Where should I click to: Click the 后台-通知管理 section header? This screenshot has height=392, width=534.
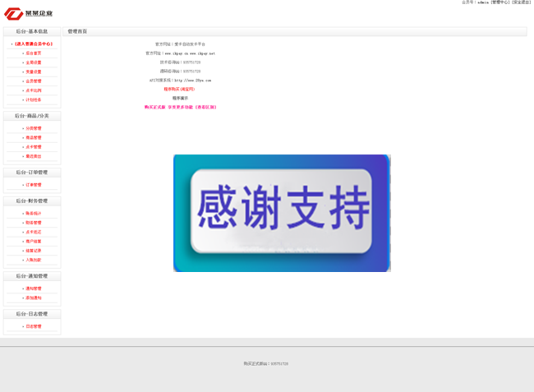(x=32, y=276)
